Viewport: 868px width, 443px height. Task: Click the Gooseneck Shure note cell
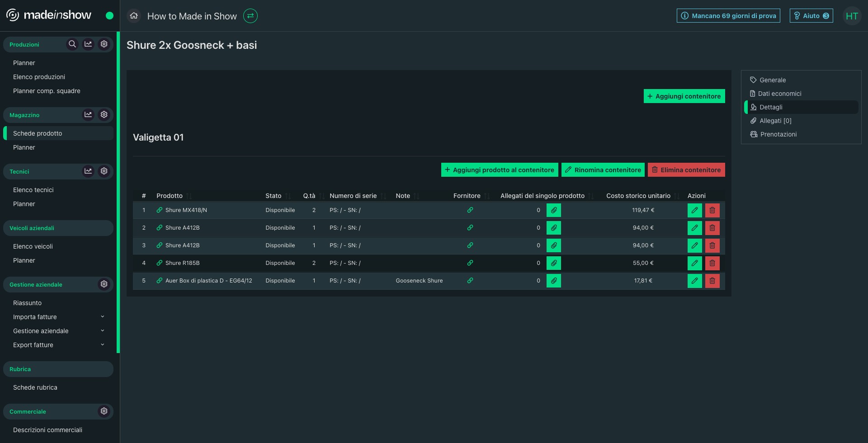[x=419, y=280]
